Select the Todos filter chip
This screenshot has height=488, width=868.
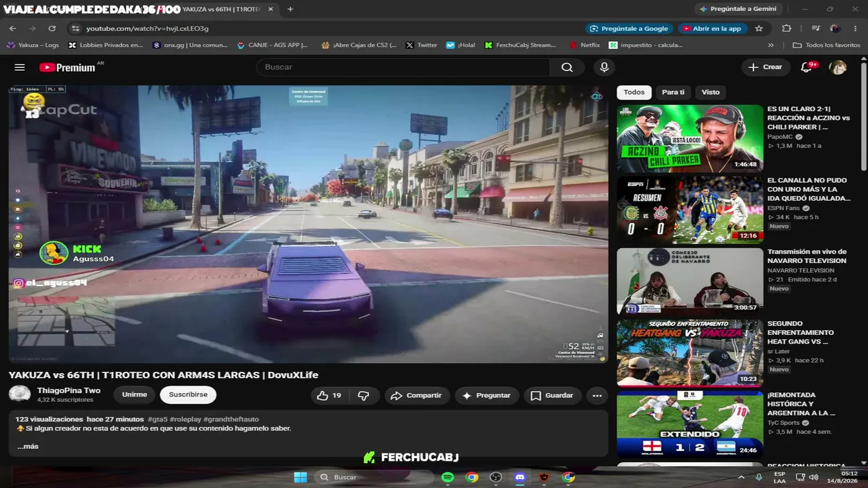pos(634,92)
